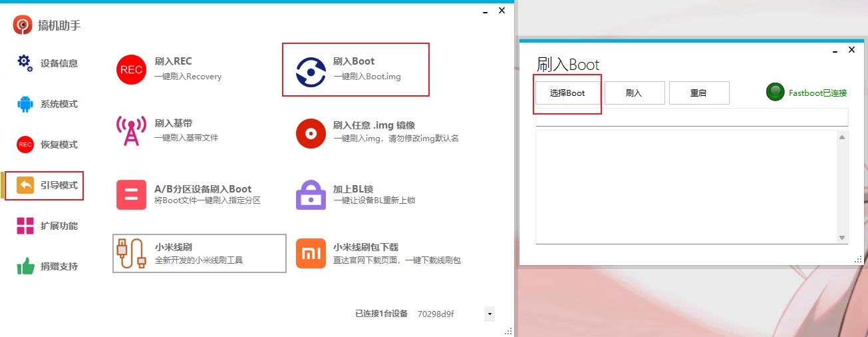This screenshot has height=337, width=868.
Task: Click the Xiaomi cable flash tool icon
Action: click(x=131, y=253)
